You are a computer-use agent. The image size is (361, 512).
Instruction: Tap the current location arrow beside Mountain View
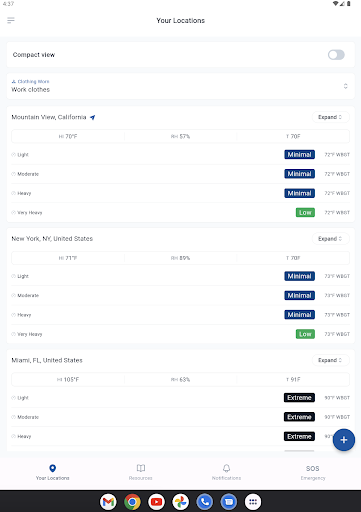[93, 117]
